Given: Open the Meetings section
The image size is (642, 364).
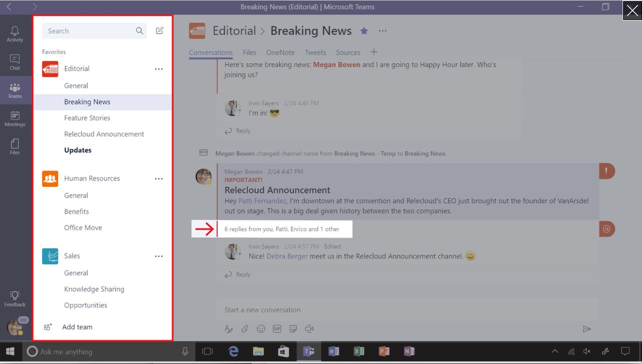Looking at the screenshot, I should click(x=15, y=119).
